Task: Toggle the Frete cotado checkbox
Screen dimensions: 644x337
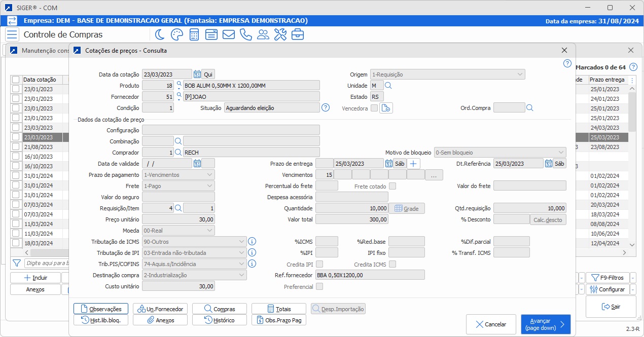Action: click(392, 186)
